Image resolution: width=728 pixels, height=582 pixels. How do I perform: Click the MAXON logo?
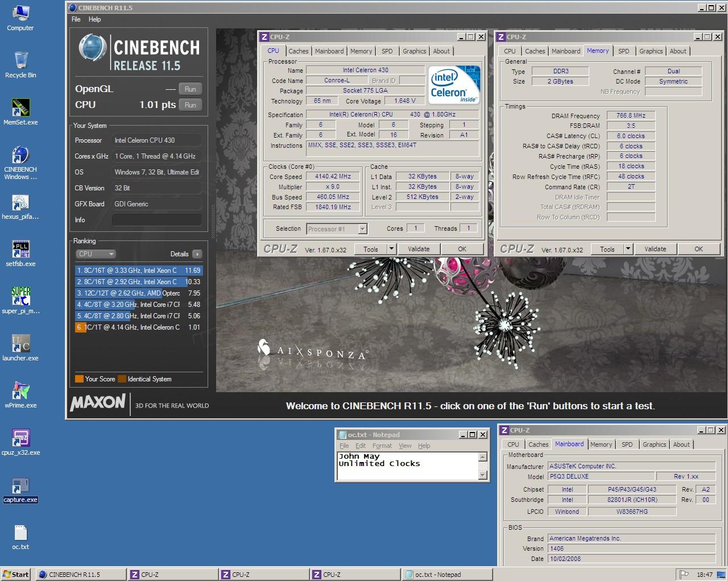98,402
